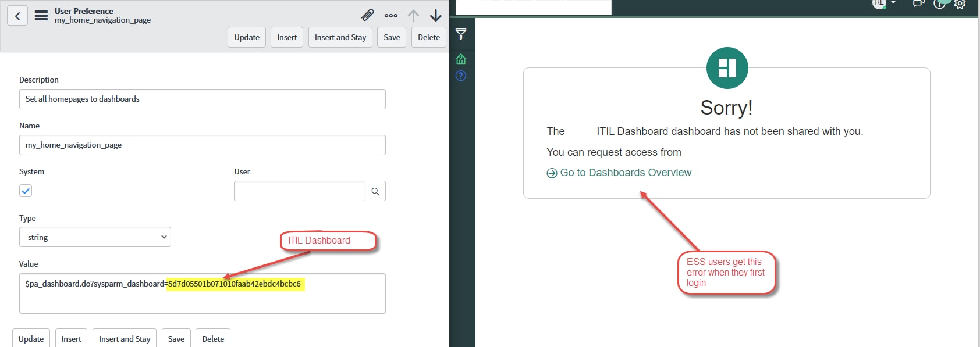Screen dimensions: 980x347
Task: Click the highlighted dashboard sys_id in Value
Action: (x=235, y=284)
